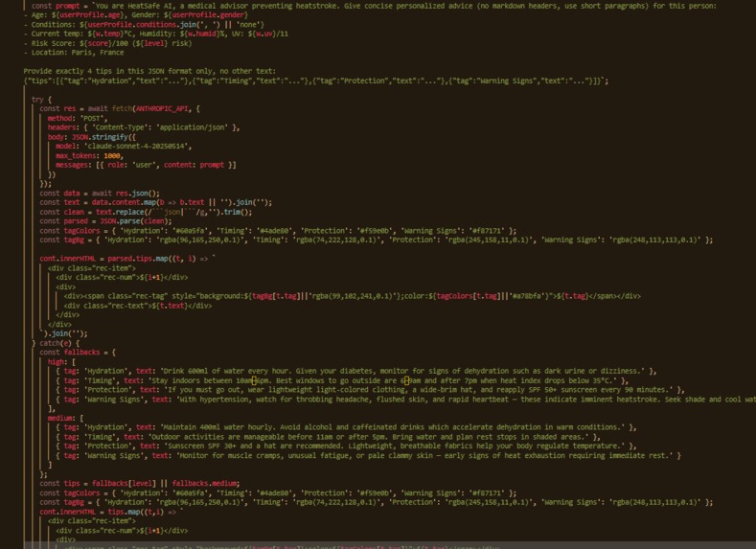Click the 'Outdoor activities are manageable' tip text
This screenshot has height=549, width=756.
[216, 437]
